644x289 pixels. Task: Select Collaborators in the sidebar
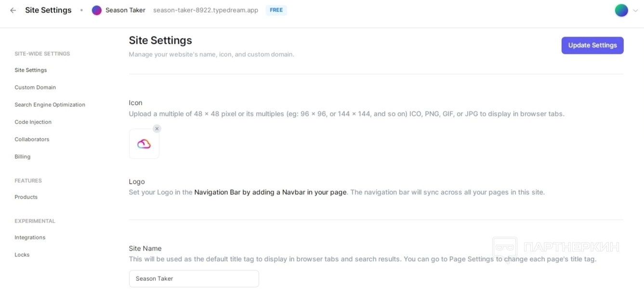pyautogui.click(x=32, y=139)
